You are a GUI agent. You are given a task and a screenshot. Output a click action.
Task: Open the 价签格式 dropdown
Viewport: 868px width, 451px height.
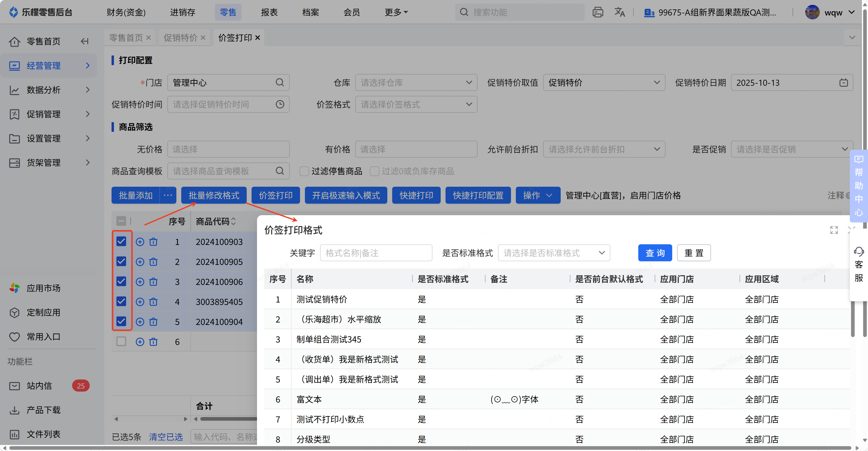416,105
